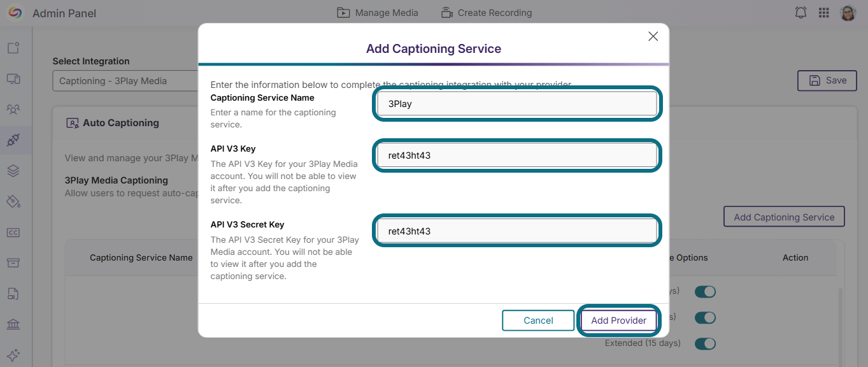This screenshot has height=367, width=868.
Task: Open the Select Integration dropdown
Action: click(x=125, y=81)
